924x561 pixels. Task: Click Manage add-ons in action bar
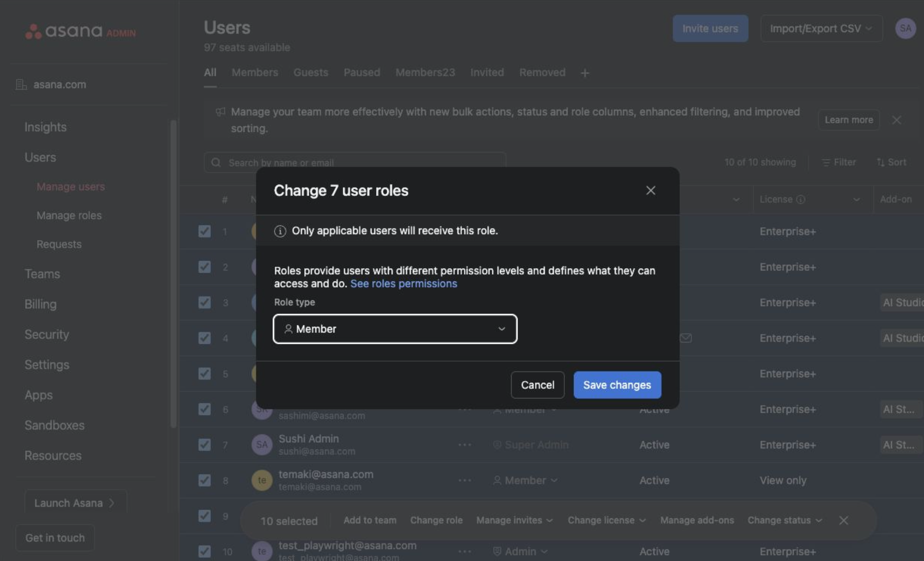[x=697, y=521]
